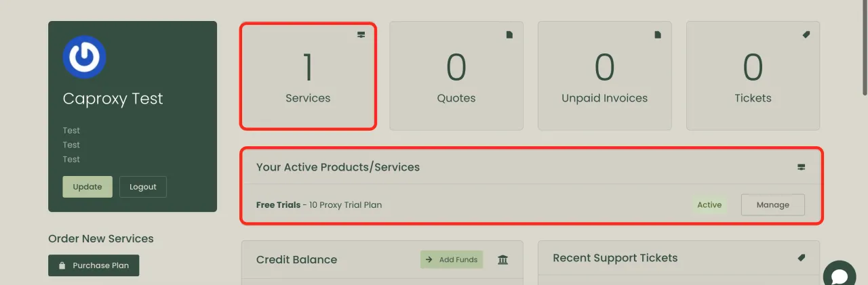Select the Free Trials - 10 Proxy Trial Plan entry
Image resolution: width=868 pixels, height=285 pixels.
coord(319,204)
